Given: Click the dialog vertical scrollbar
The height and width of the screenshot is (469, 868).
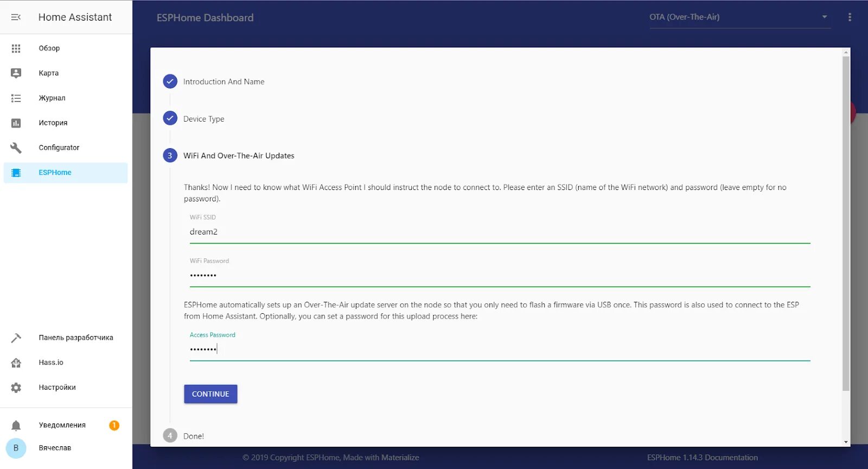Looking at the screenshot, I should pyautogui.click(x=846, y=223).
